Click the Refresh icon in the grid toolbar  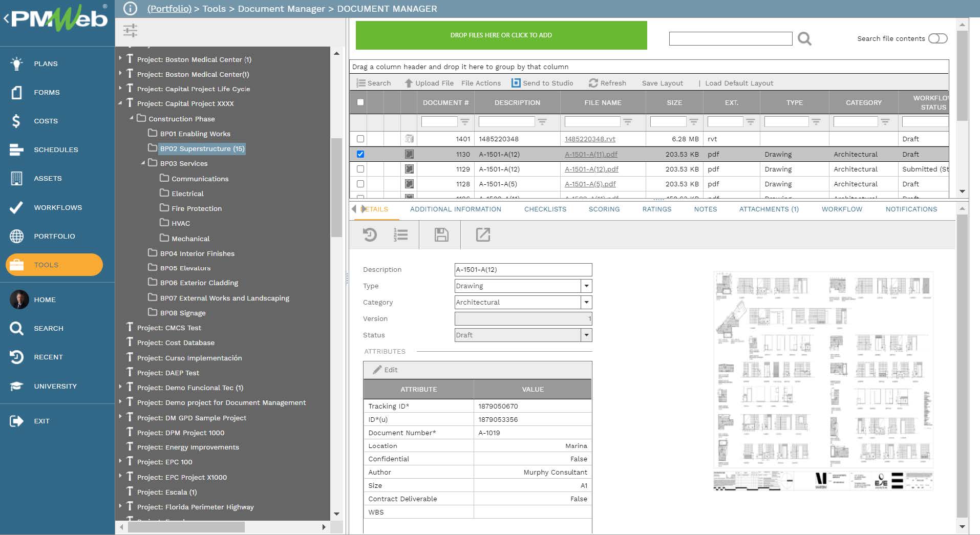593,83
